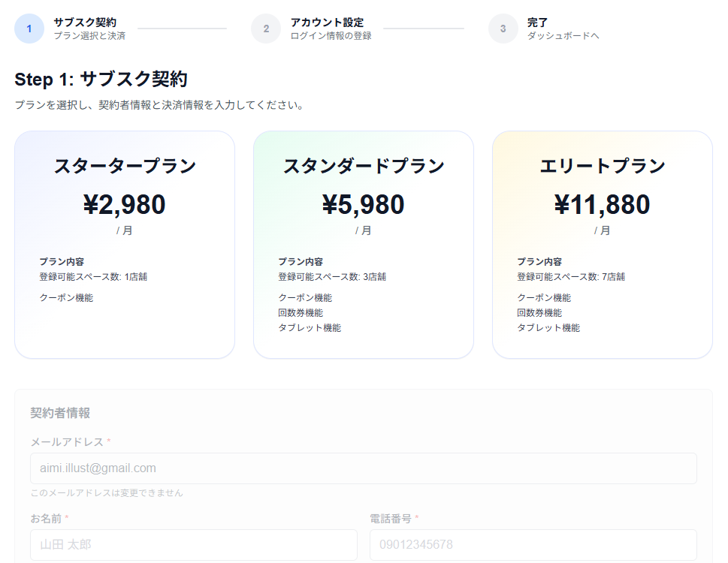Image resolution: width=728 pixels, height=563 pixels.
Task: Click the ¥11,880 price in the elite plan
Action: pyautogui.click(x=603, y=204)
